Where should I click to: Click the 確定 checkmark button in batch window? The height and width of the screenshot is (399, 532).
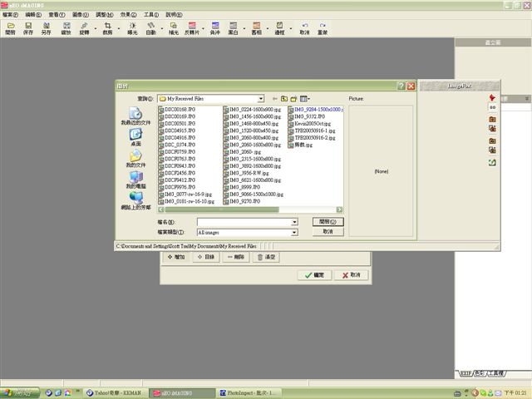314,275
